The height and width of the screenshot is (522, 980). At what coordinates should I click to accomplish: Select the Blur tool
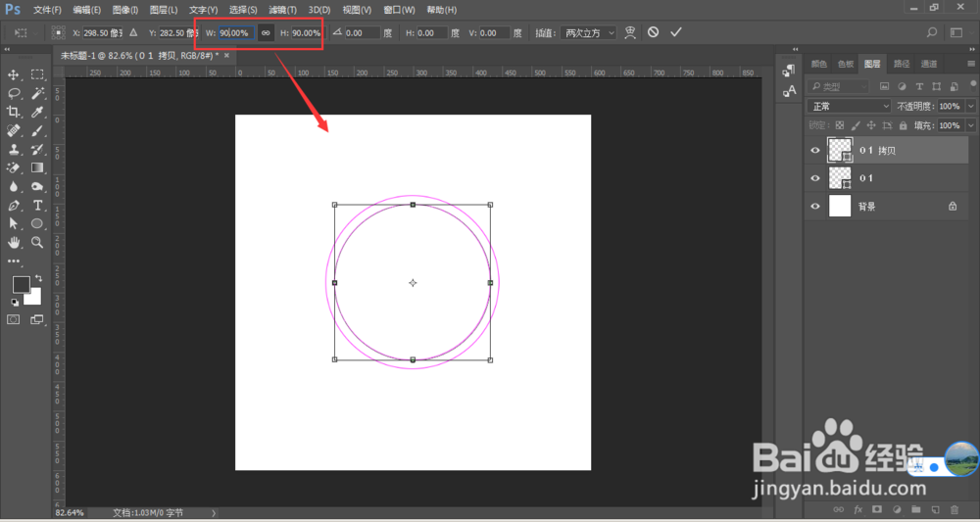[13, 187]
